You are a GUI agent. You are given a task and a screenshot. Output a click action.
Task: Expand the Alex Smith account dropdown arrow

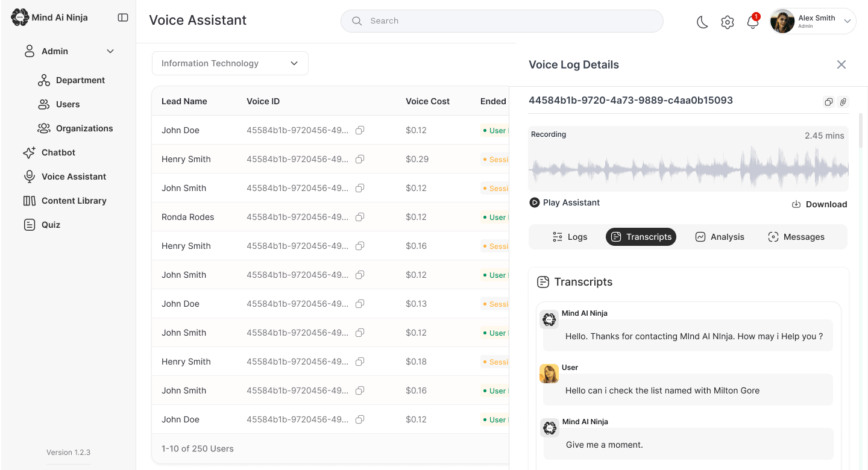pyautogui.click(x=847, y=21)
